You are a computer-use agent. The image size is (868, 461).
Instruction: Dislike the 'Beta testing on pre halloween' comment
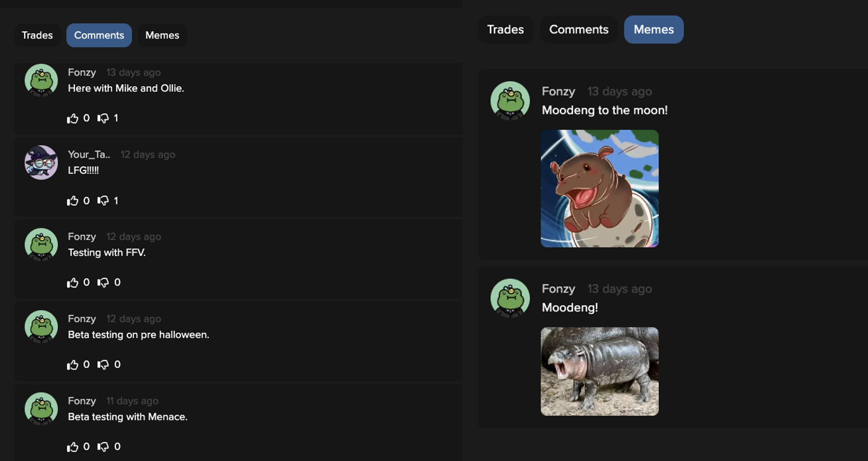[103, 365]
